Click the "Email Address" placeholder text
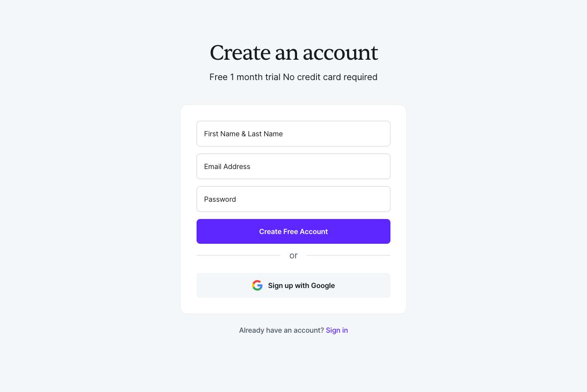Screen dimensions: 587x392 point(227,166)
